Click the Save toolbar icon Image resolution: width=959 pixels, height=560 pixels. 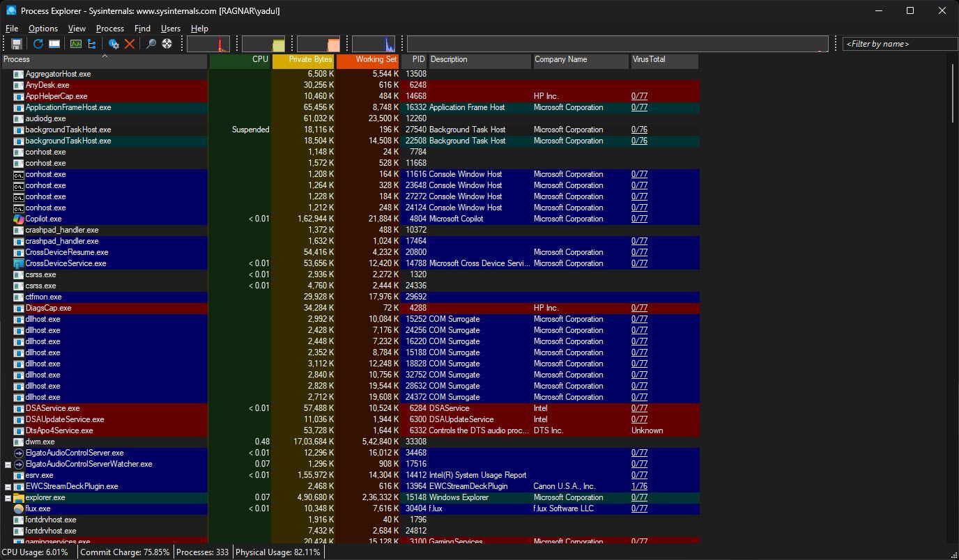pyautogui.click(x=17, y=44)
